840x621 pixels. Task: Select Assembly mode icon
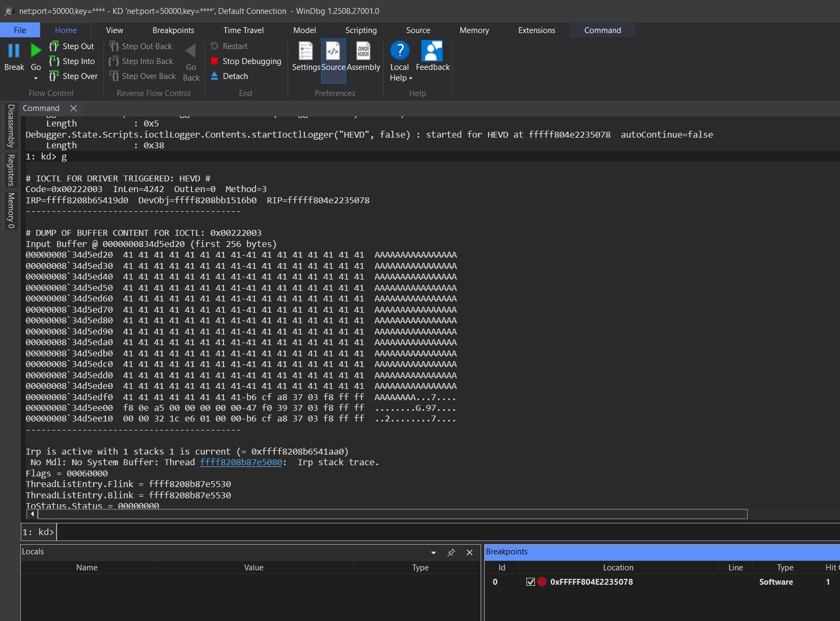[363, 51]
